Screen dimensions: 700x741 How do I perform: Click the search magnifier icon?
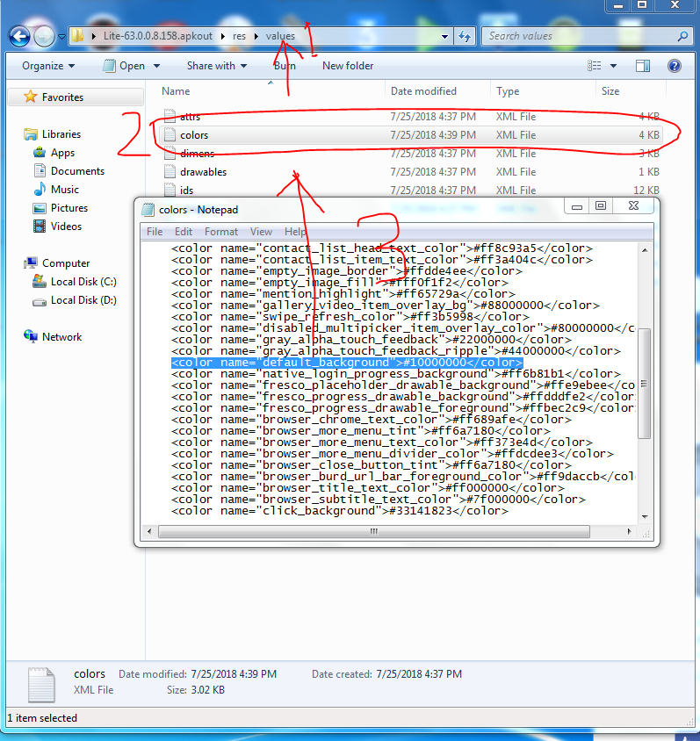click(x=682, y=36)
